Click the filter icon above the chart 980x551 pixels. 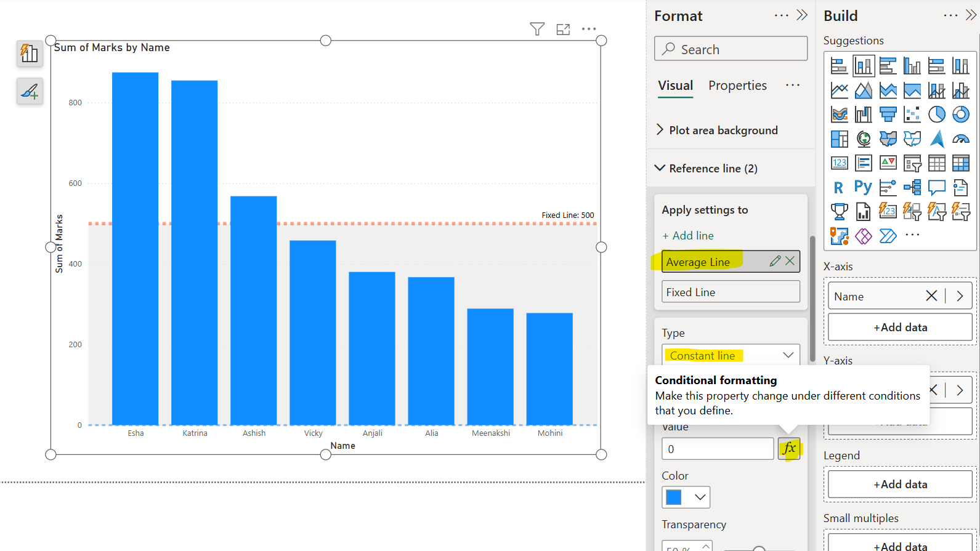[537, 29]
